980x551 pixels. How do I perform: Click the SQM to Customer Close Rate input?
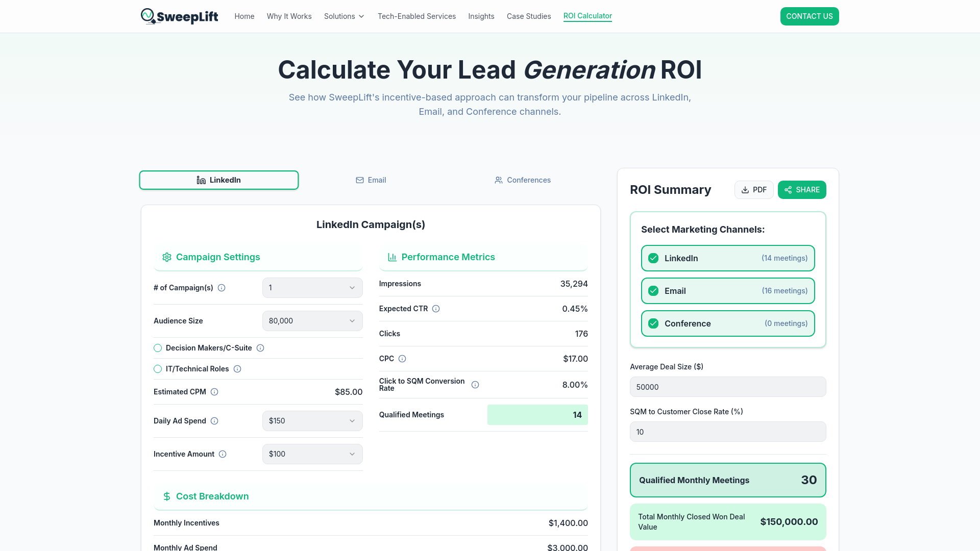tap(728, 432)
